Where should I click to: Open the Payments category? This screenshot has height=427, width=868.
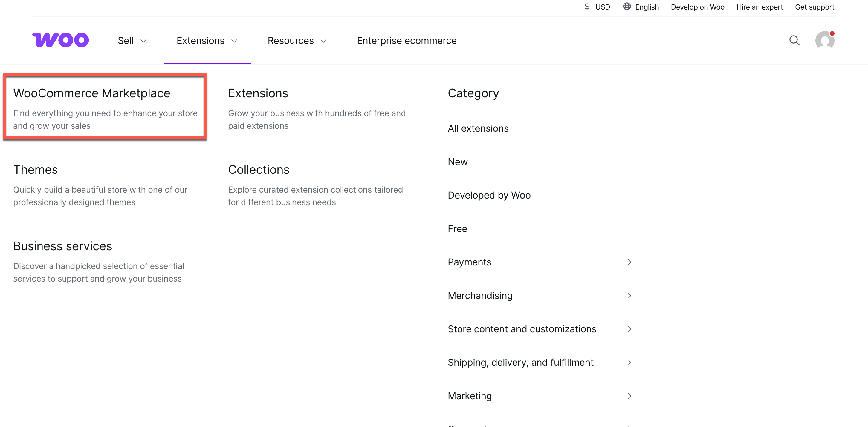[469, 262]
